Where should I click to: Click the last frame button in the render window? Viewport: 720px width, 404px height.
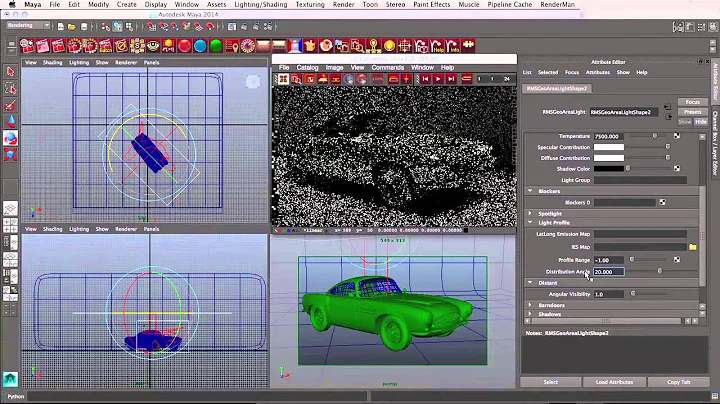tap(451, 79)
